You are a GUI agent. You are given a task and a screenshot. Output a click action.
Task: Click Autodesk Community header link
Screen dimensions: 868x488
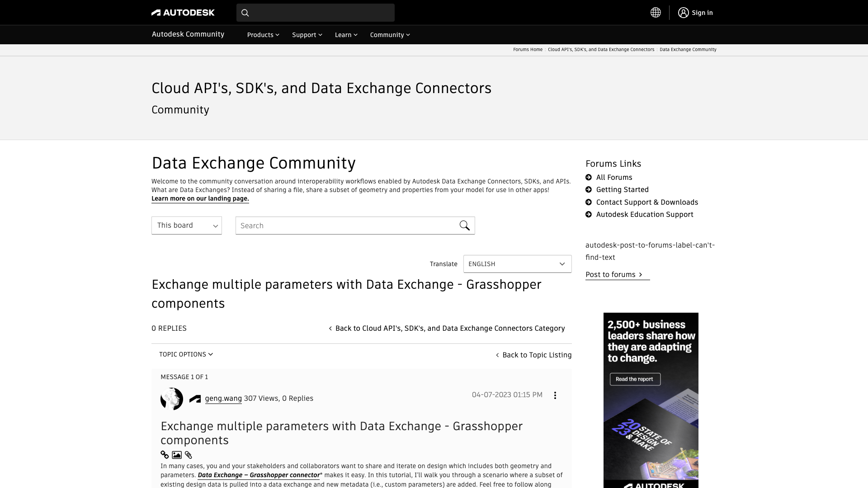click(188, 34)
